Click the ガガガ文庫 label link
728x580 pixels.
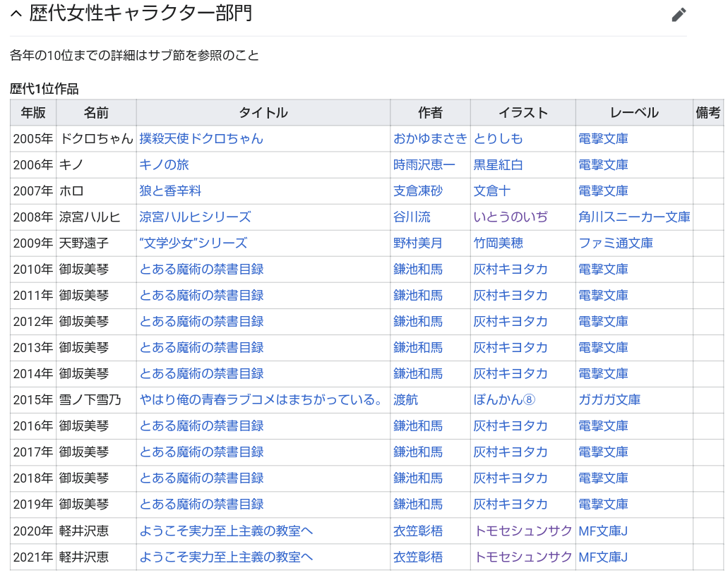[x=609, y=400]
